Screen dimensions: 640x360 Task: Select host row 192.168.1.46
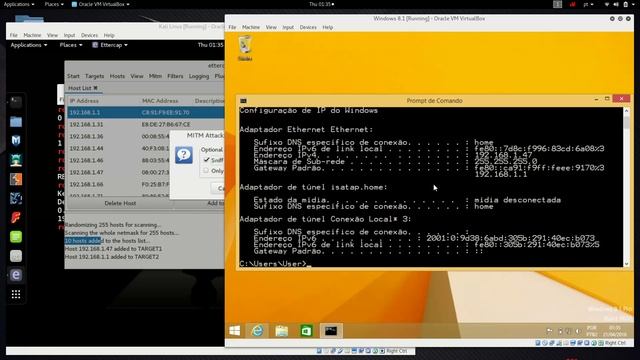pos(118,160)
